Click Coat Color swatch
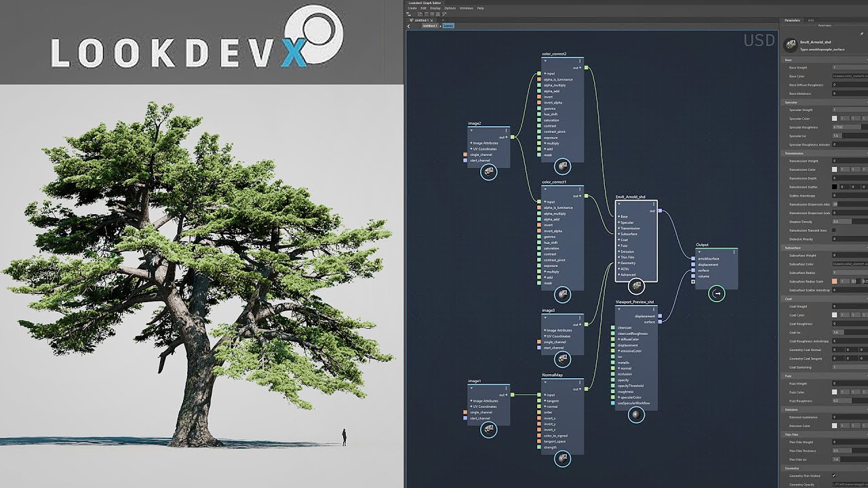The height and width of the screenshot is (488, 868). tap(835, 315)
